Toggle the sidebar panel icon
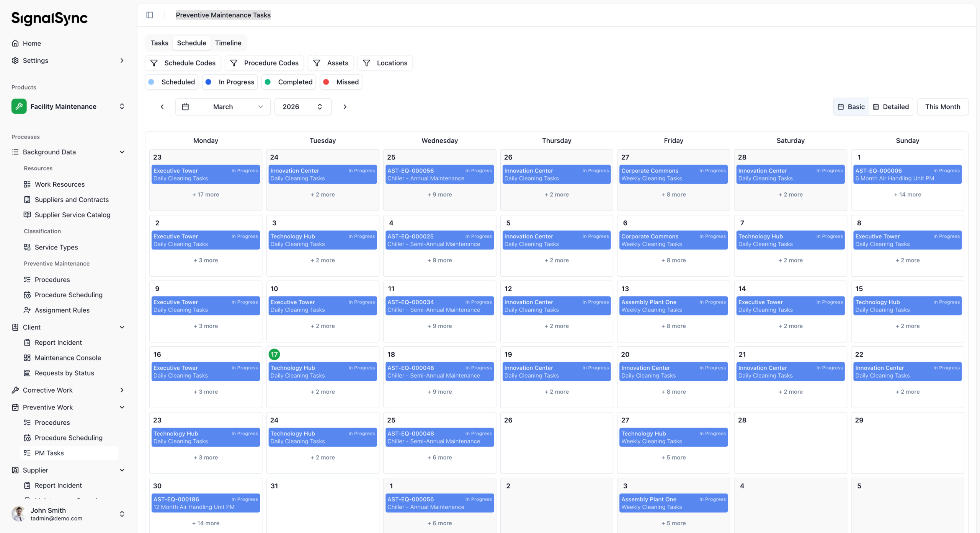Viewport: 980px width, 533px height. (x=150, y=15)
